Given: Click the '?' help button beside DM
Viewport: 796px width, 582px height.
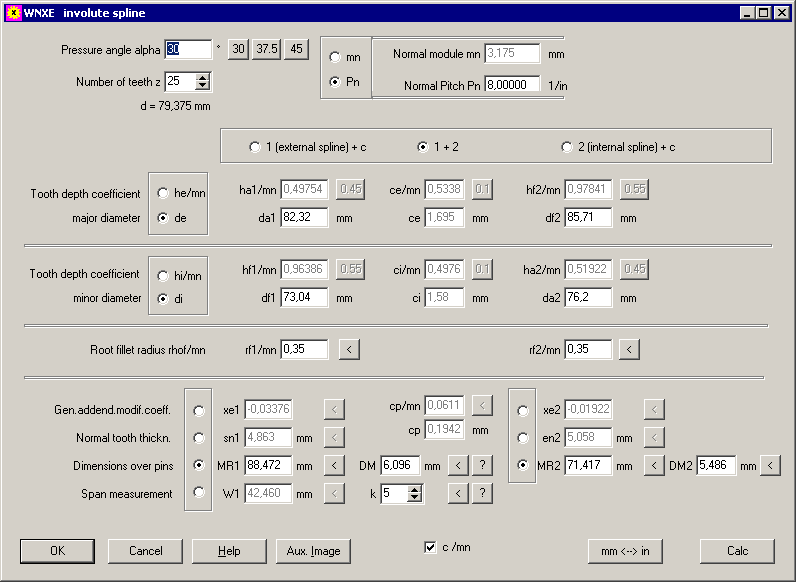Looking at the screenshot, I should pyautogui.click(x=482, y=465).
